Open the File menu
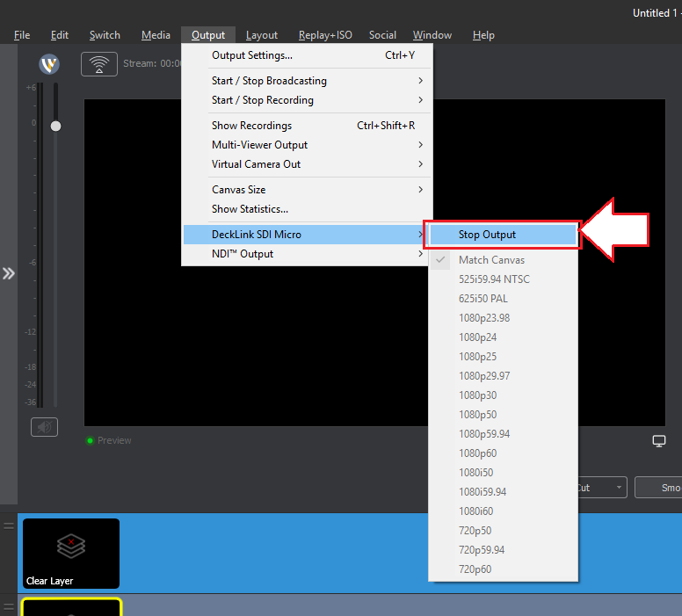 22,35
